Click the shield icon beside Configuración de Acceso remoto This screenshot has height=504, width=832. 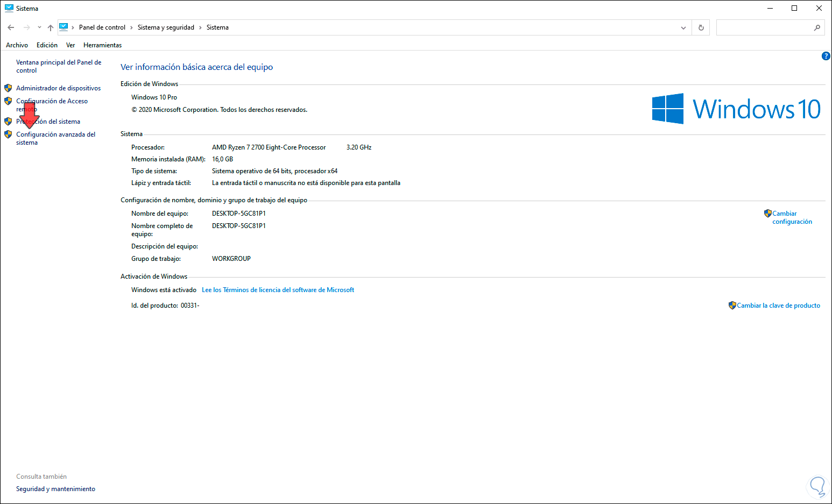click(x=8, y=101)
